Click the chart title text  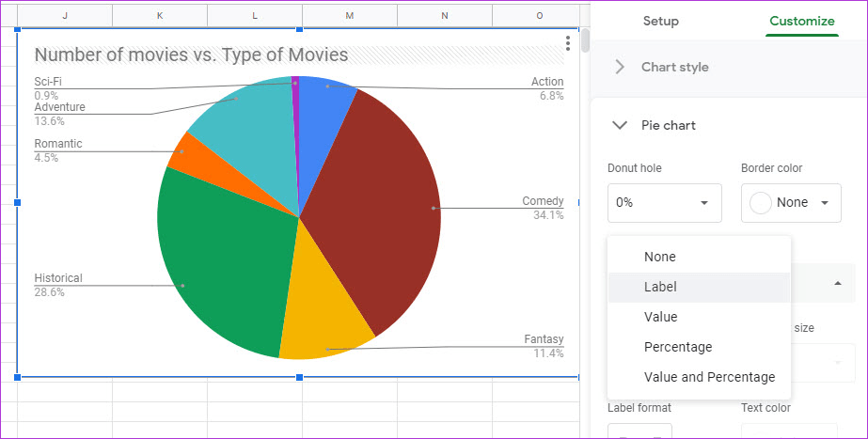[x=191, y=55]
